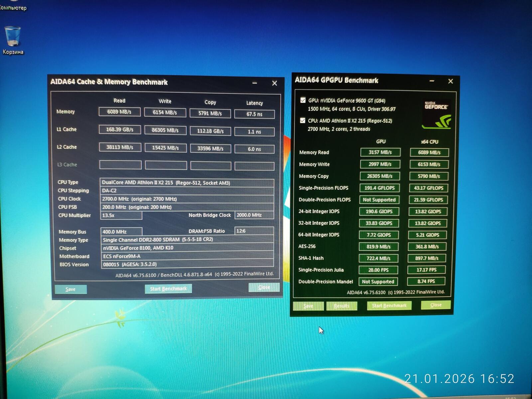The image size is (532, 399).
Task: Click GPU Memory Read value 3157 MB/s
Action: pos(380,152)
